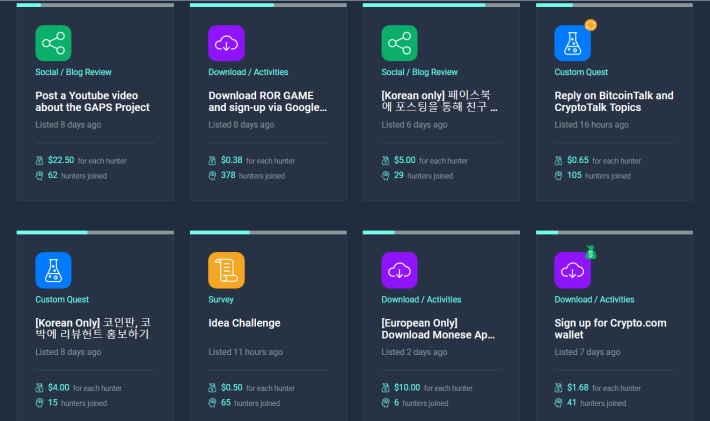This screenshot has width=710, height=421.
Task: Click blue flask icon on BitcoinTalk reply card
Action: [572, 43]
